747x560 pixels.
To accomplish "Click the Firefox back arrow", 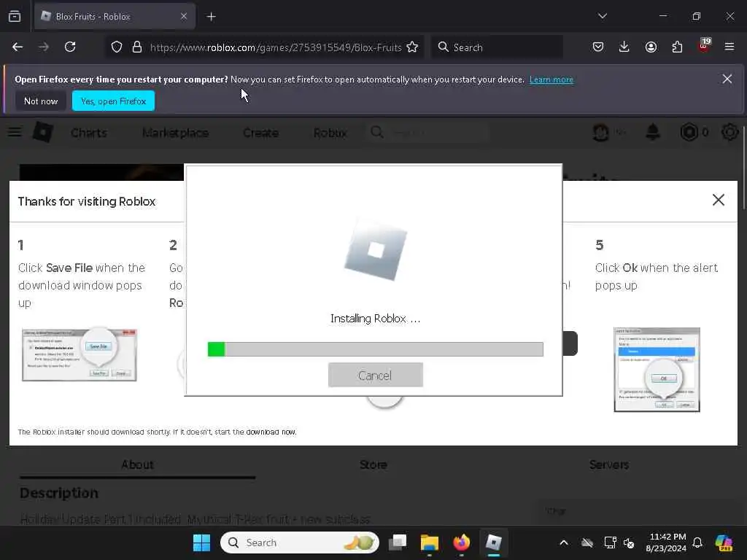I will (x=18, y=47).
